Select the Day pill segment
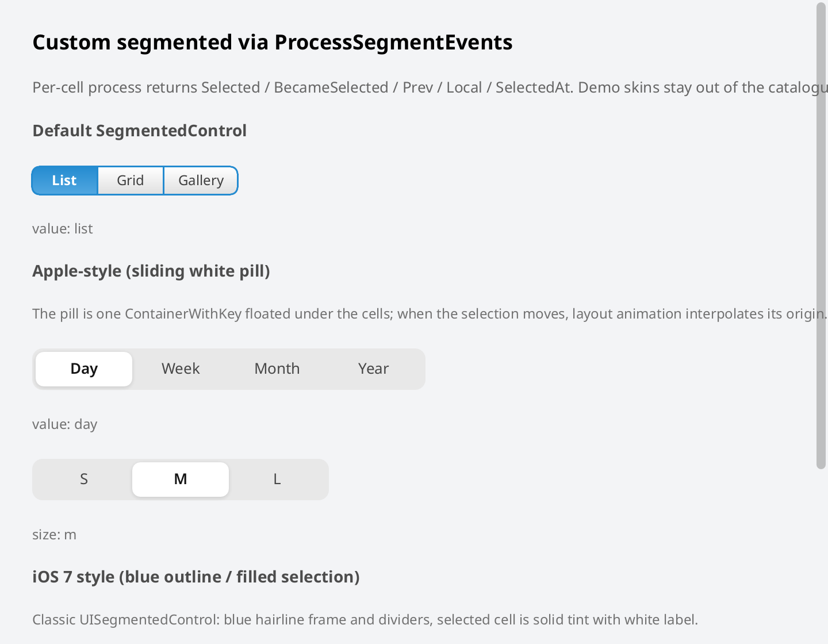The height and width of the screenshot is (644, 828). 84,369
